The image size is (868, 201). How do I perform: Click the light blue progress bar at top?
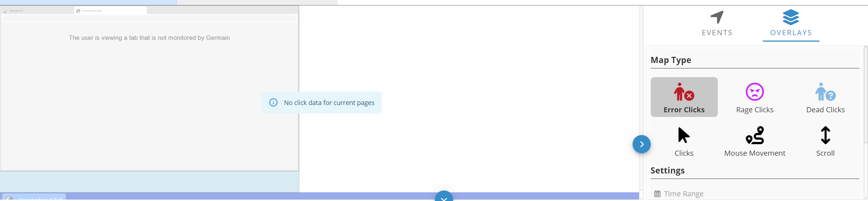coord(88,2)
